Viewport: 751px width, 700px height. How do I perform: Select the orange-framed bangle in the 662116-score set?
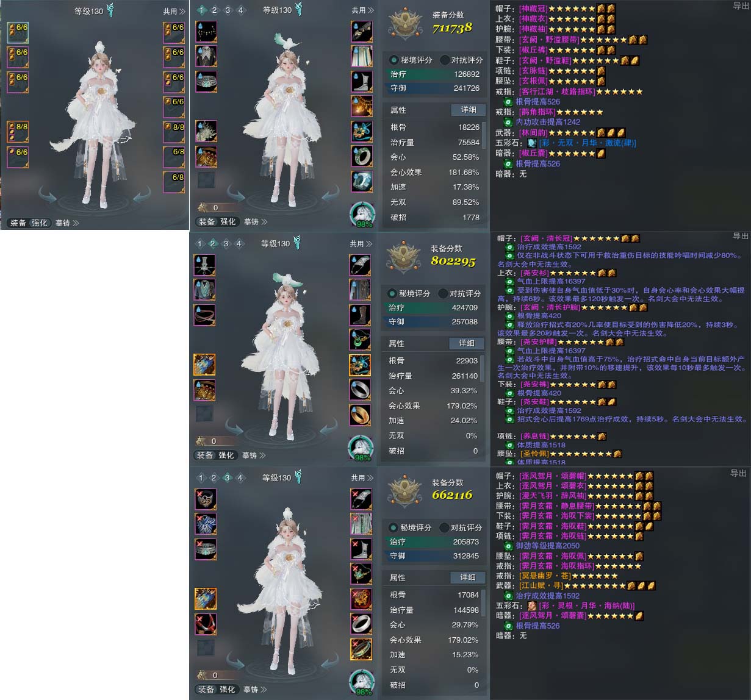coord(361,649)
